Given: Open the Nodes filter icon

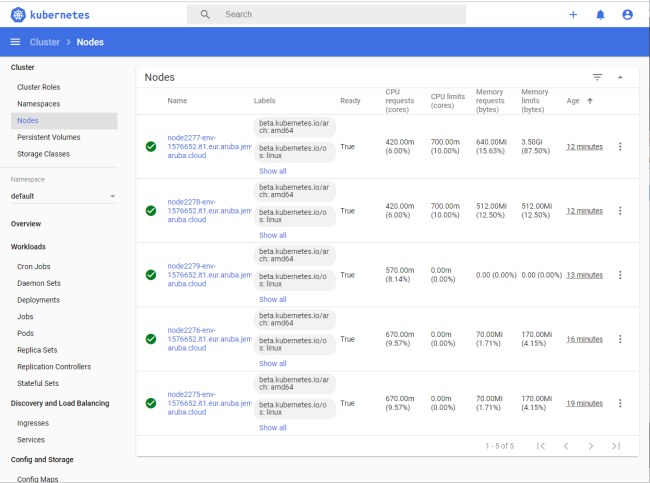Looking at the screenshot, I should (597, 77).
